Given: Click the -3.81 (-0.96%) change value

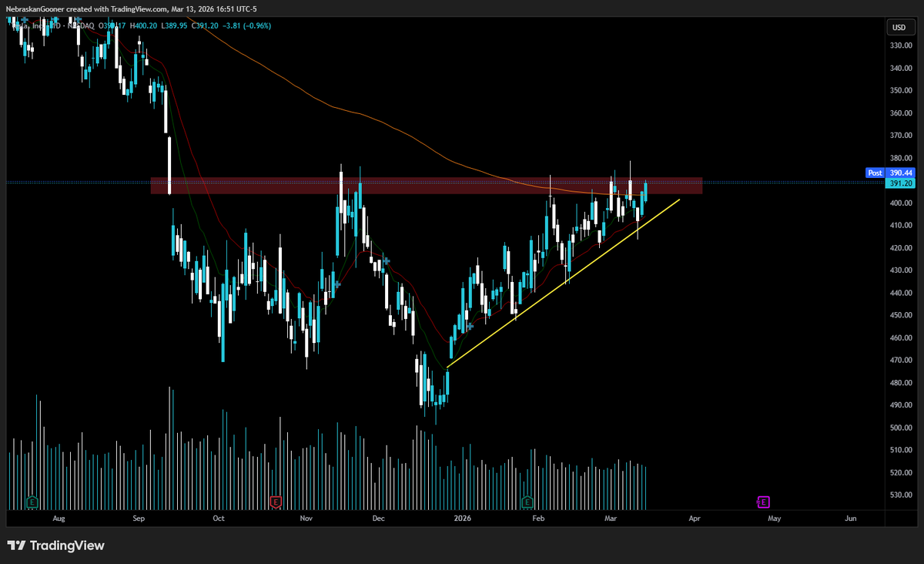Looking at the screenshot, I should [x=248, y=25].
